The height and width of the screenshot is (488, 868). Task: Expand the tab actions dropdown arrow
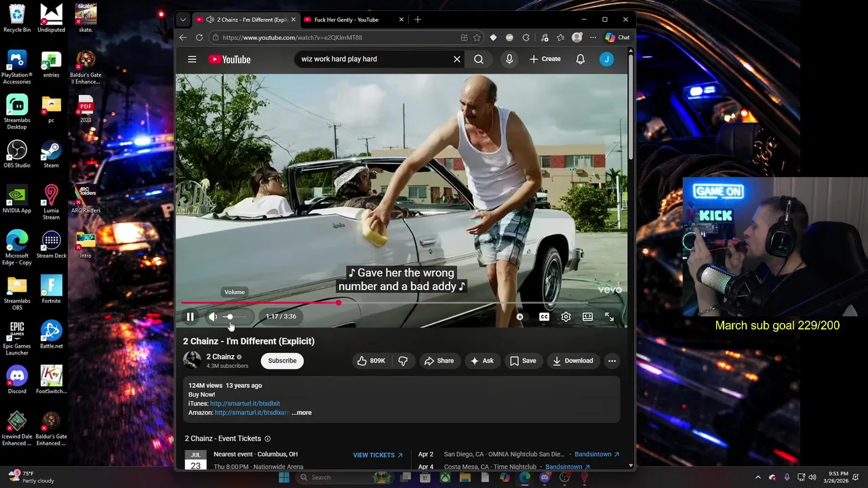[x=183, y=20]
